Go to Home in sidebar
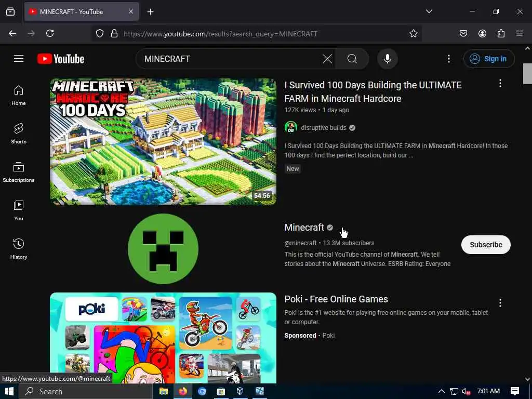The image size is (532, 399). click(19, 96)
